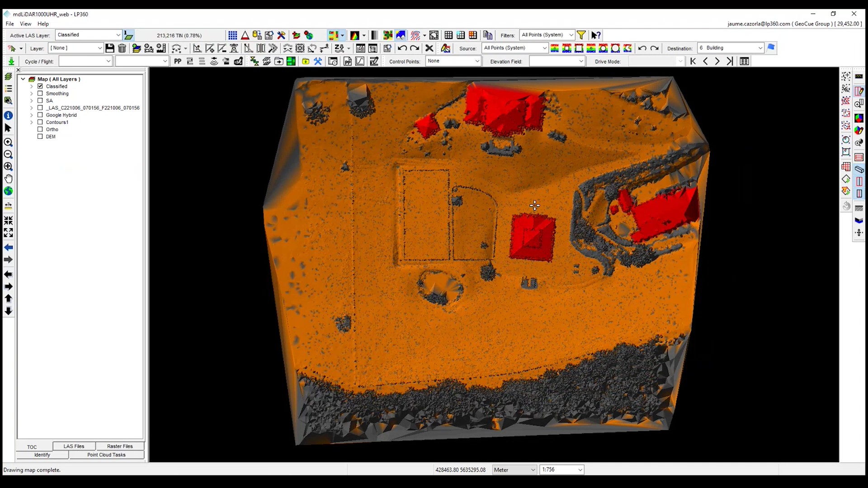
Task: Open the Active LAS Layer dropdown
Action: 118,35
